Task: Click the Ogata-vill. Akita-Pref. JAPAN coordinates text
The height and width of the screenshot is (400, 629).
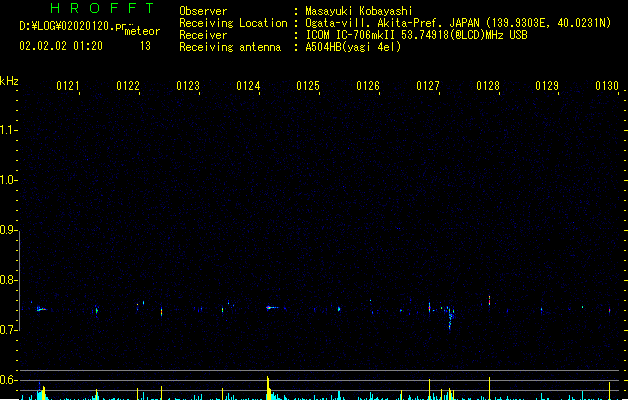Action: click(458, 23)
